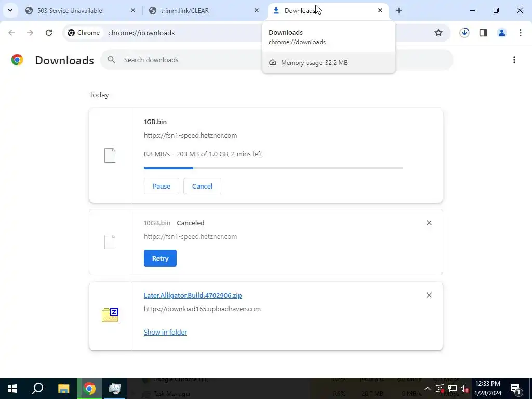Bookmark this page with the star

tap(438, 33)
